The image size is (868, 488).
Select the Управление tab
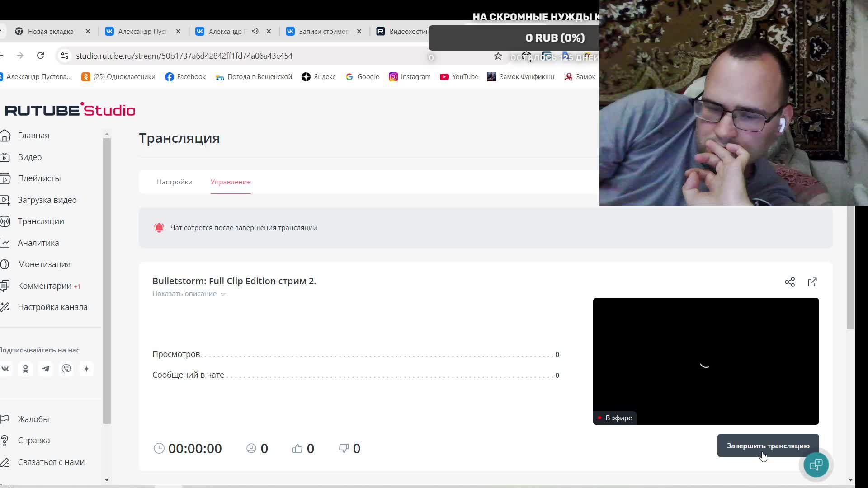[x=230, y=182]
